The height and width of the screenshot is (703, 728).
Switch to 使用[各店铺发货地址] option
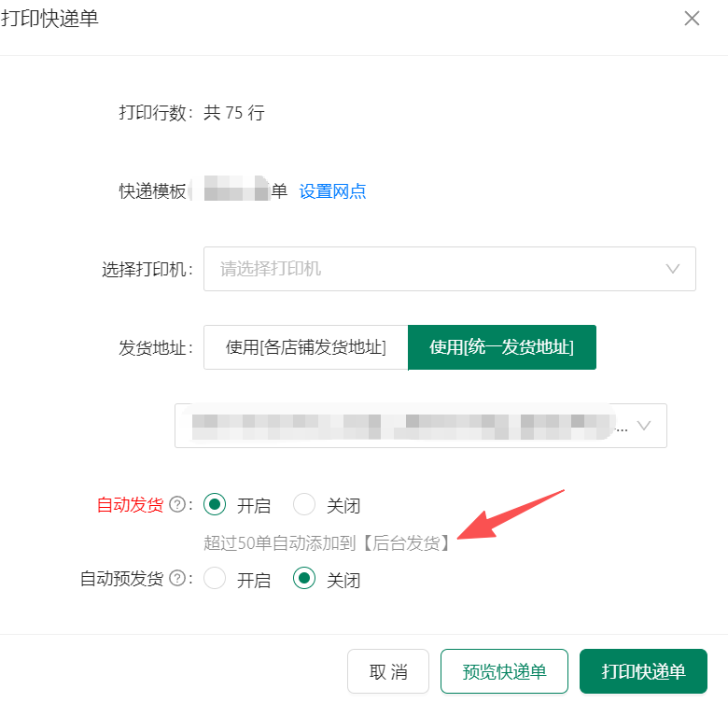click(x=305, y=347)
